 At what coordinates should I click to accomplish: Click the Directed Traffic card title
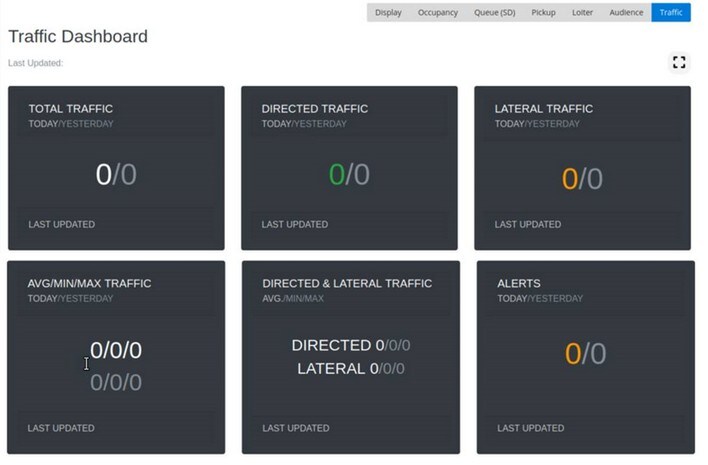coord(315,109)
